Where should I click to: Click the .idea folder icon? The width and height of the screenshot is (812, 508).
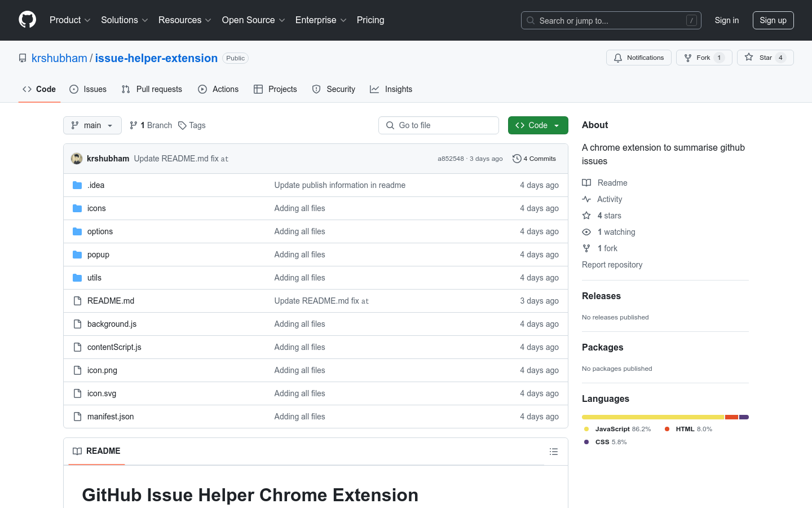pos(77,185)
